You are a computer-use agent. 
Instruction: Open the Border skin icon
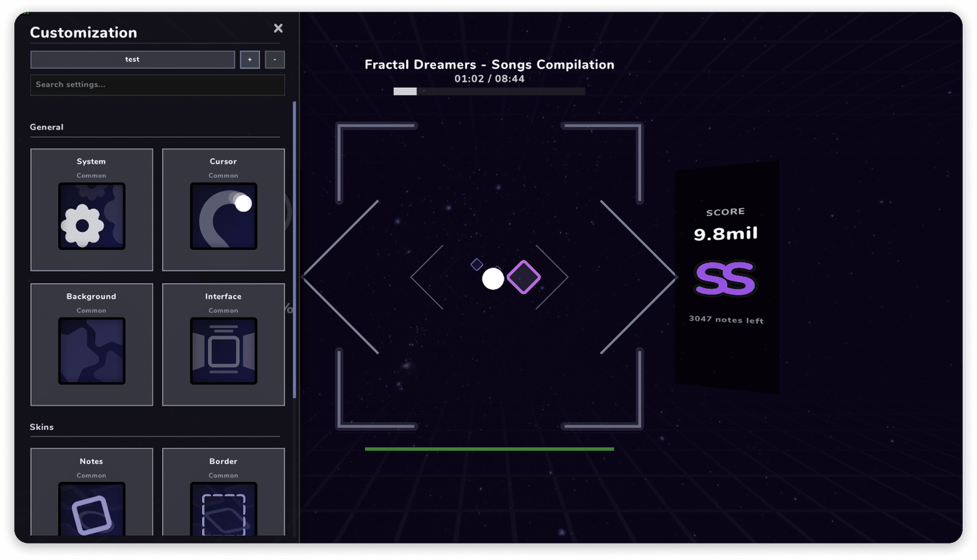click(x=223, y=509)
